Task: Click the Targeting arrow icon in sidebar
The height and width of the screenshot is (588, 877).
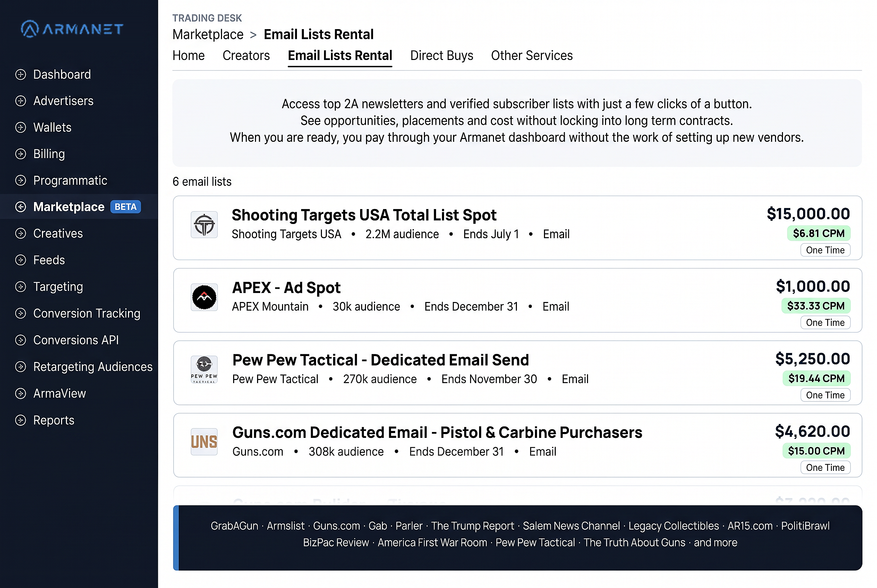Action: pyautogui.click(x=20, y=287)
